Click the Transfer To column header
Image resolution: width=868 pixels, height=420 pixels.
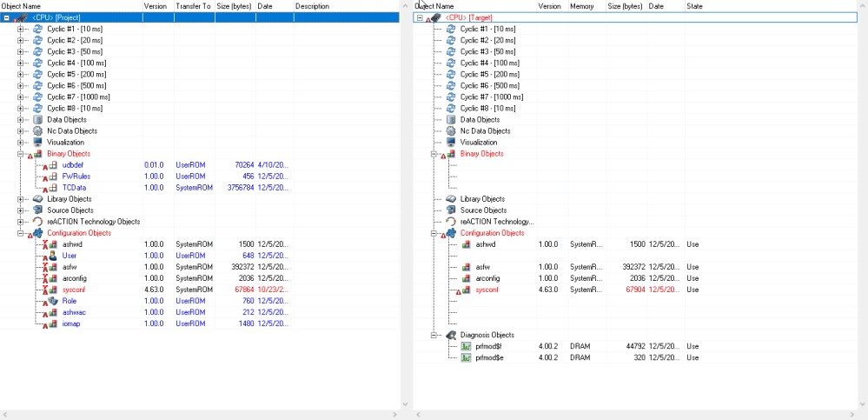[195, 6]
